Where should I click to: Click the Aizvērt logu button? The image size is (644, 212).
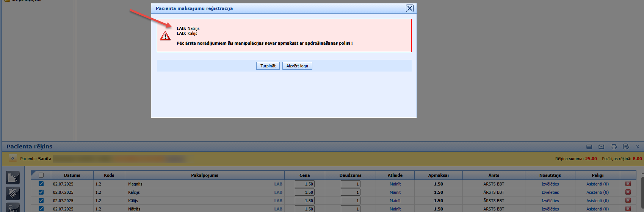coord(297,66)
